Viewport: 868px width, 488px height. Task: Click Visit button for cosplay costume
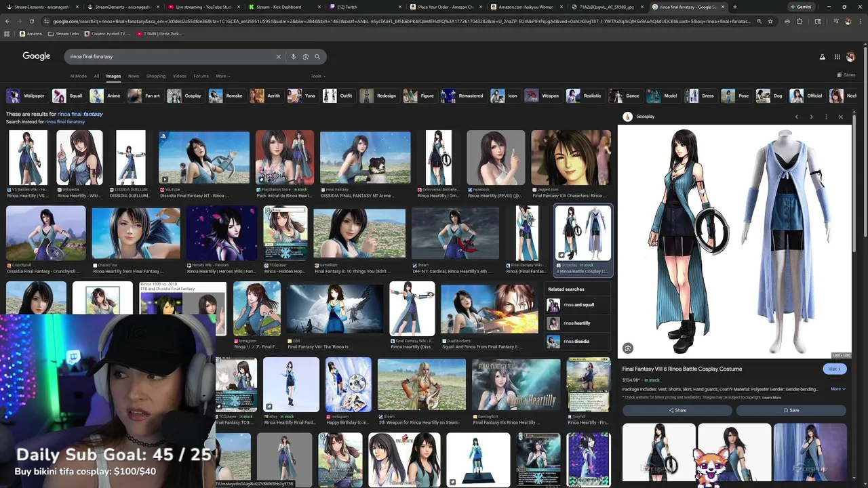pyautogui.click(x=835, y=369)
